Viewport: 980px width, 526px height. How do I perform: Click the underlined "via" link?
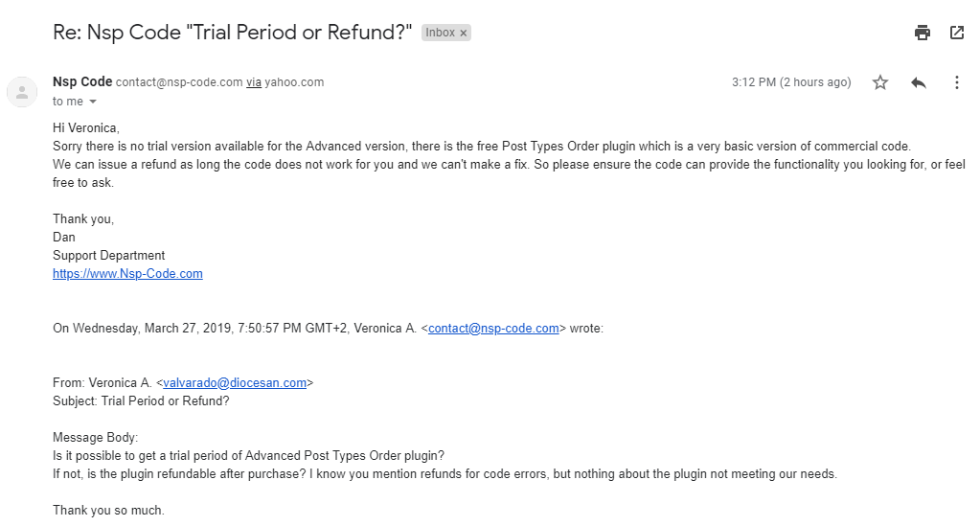click(254, 82)
